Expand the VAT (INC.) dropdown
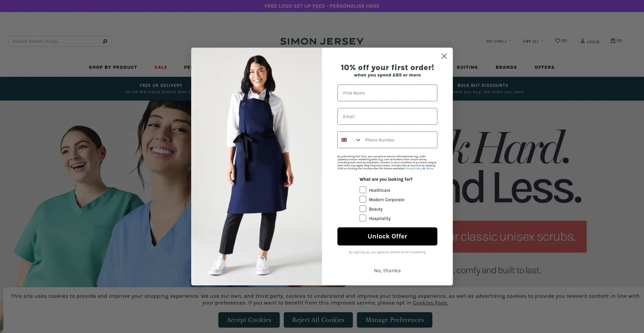 [x=498, y=41]
